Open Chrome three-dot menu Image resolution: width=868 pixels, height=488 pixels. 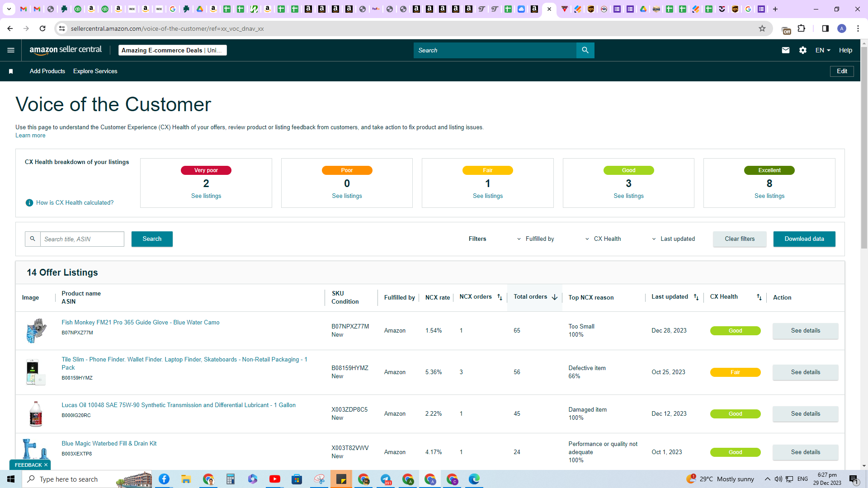[x=858, y=28]
